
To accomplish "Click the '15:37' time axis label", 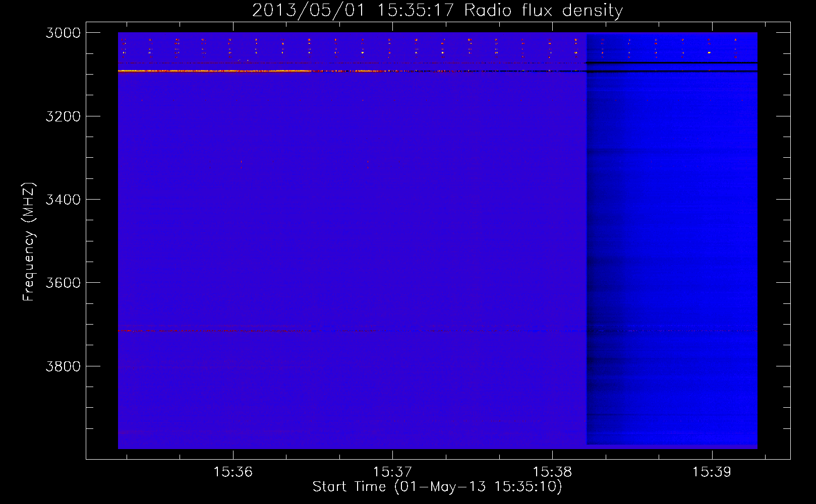I will 392,472.
